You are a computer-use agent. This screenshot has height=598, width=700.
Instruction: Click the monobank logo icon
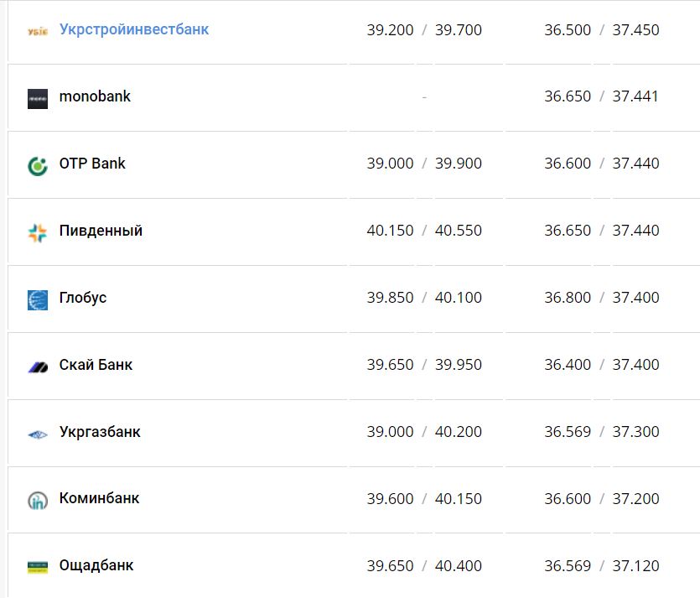coord(38,98)
